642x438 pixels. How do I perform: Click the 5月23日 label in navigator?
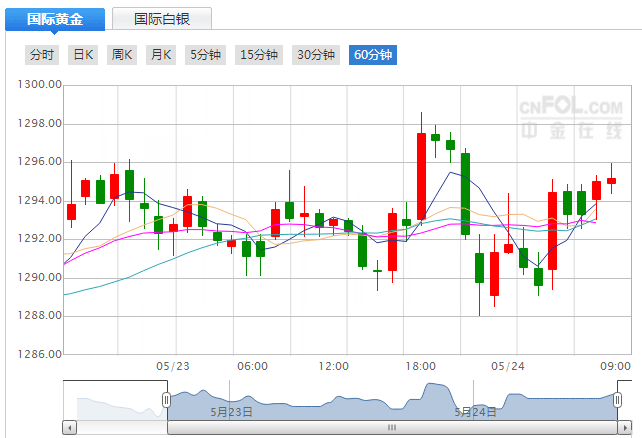click(x=231, y=411)
